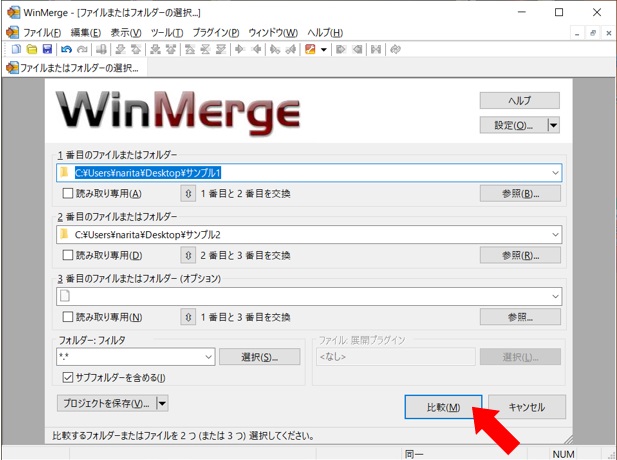Click the Refresh toolbar icon
Image resolution: width=617 pixels, height=460 pixels.
click(395, 49)
